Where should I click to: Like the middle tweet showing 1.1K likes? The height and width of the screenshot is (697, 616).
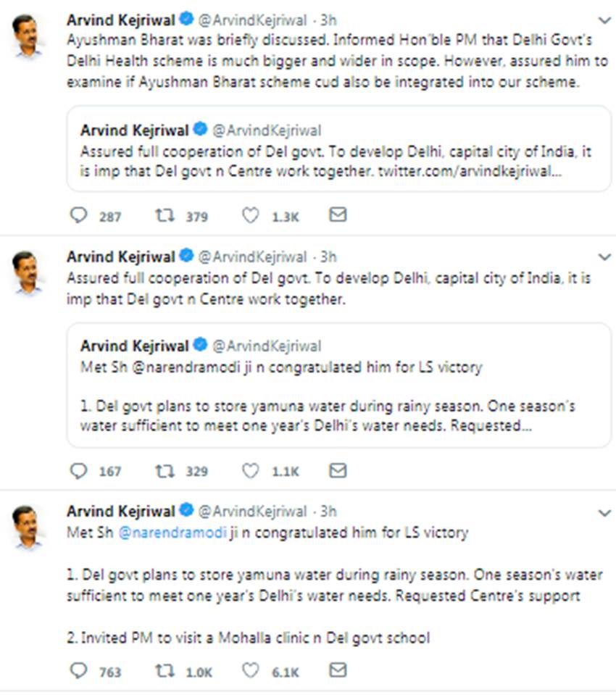pos(249,471)
